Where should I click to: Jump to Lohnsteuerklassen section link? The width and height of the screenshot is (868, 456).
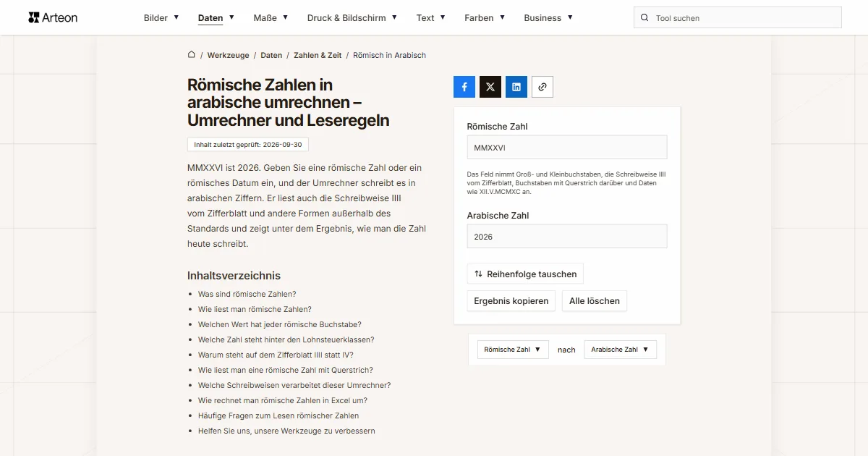point(286,339)
